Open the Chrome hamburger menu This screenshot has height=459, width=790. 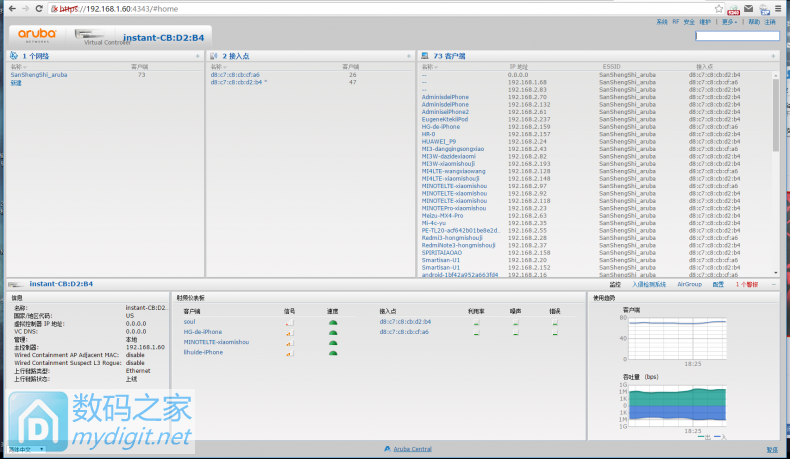[x=779, y=8]
